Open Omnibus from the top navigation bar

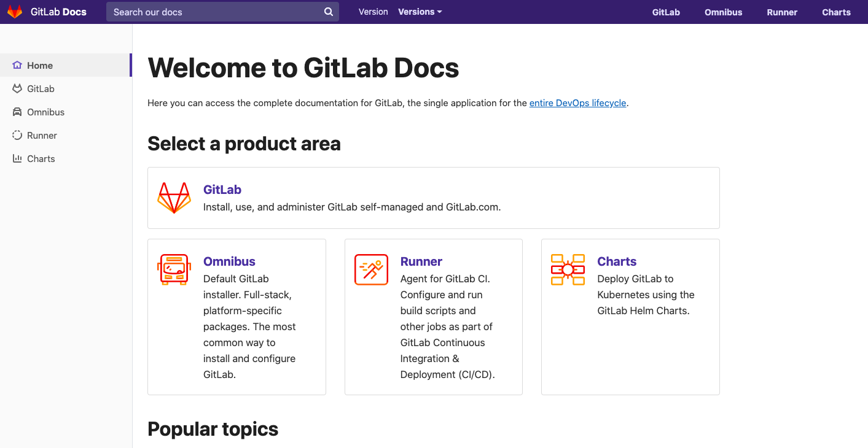click(x=722, y=12)
